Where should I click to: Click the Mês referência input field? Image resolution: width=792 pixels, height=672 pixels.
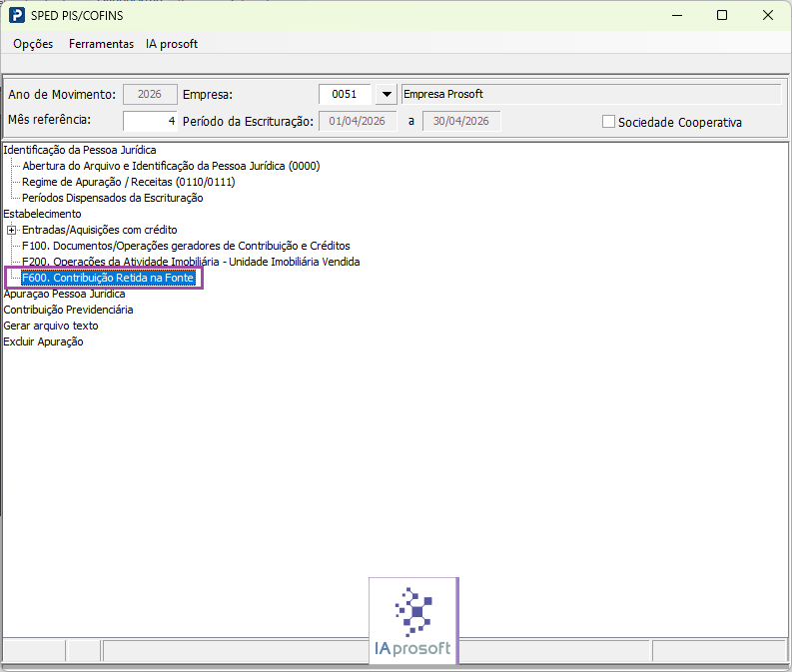pyautogui.click(x=150, y=121)
